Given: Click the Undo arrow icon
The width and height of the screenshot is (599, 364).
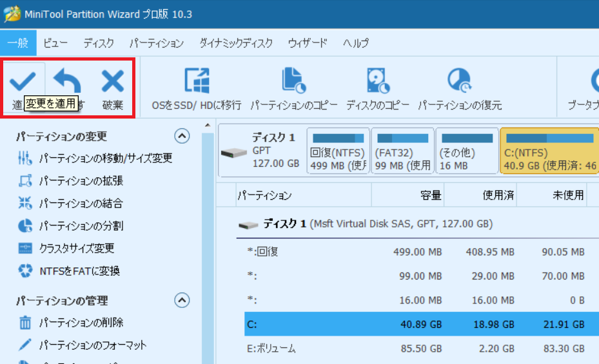Looking at the screenshot, I should 67,80.
